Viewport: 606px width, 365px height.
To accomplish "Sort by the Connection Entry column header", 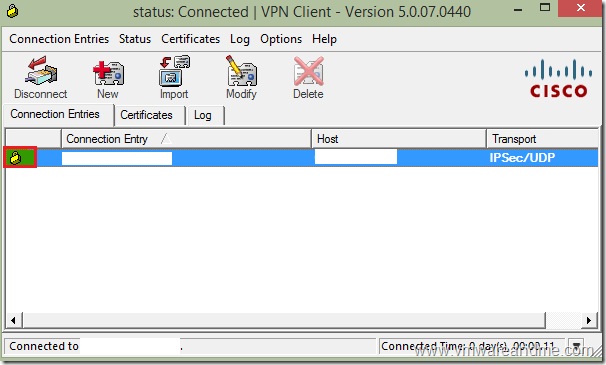I will click(x=186, y=139).
